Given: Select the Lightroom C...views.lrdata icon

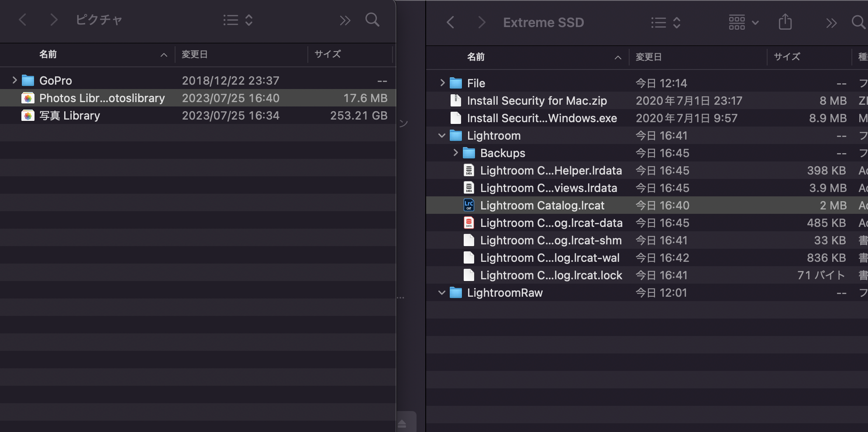Looking at the screenshot, I should [x=469, y=188].
